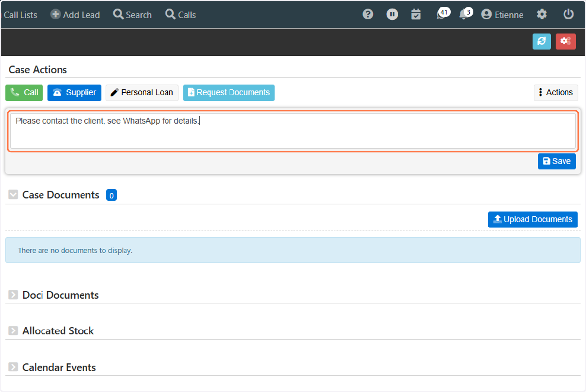
Task: Click the Case Documents count badge
Action: click(111, 195)
